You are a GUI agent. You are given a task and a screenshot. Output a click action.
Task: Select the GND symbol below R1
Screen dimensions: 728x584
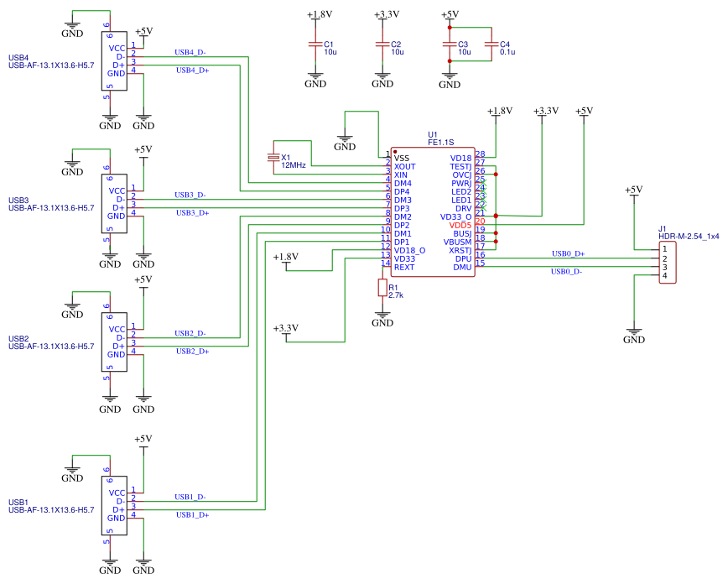tap(382, 315)
